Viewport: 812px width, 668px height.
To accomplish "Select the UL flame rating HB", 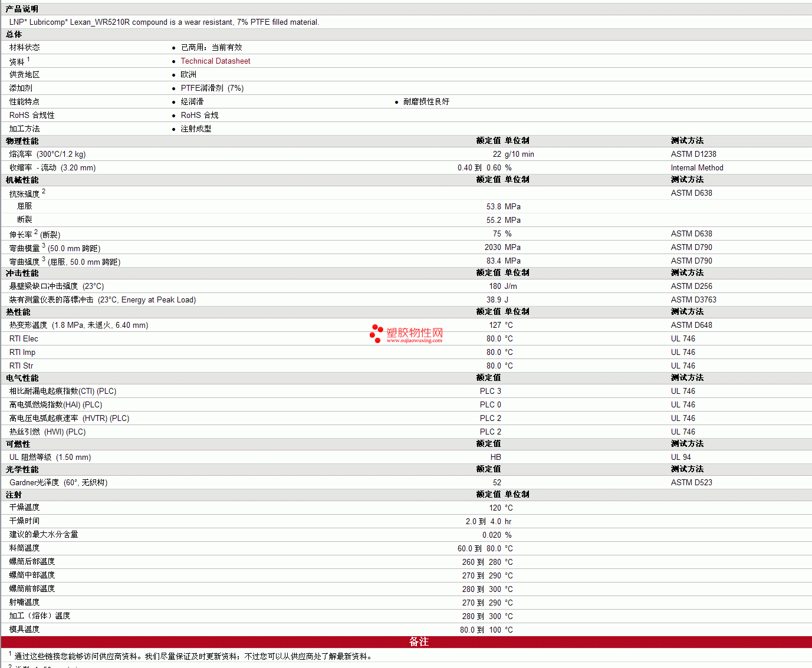I will pos(496,457).
